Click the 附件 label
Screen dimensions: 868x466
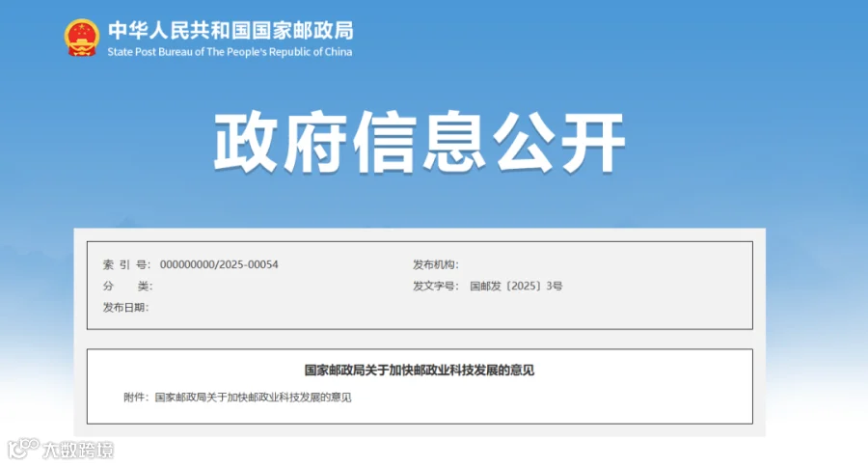(x=136, y=397)
